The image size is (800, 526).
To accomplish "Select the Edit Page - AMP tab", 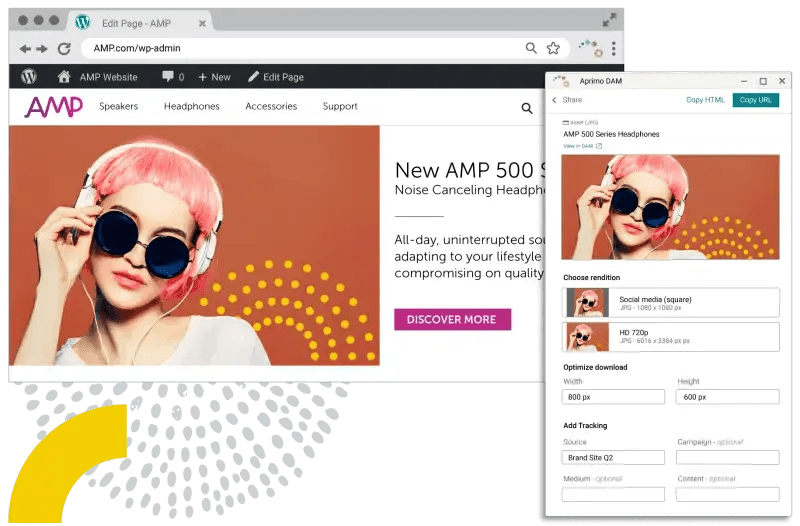I will tap(140, 23).
